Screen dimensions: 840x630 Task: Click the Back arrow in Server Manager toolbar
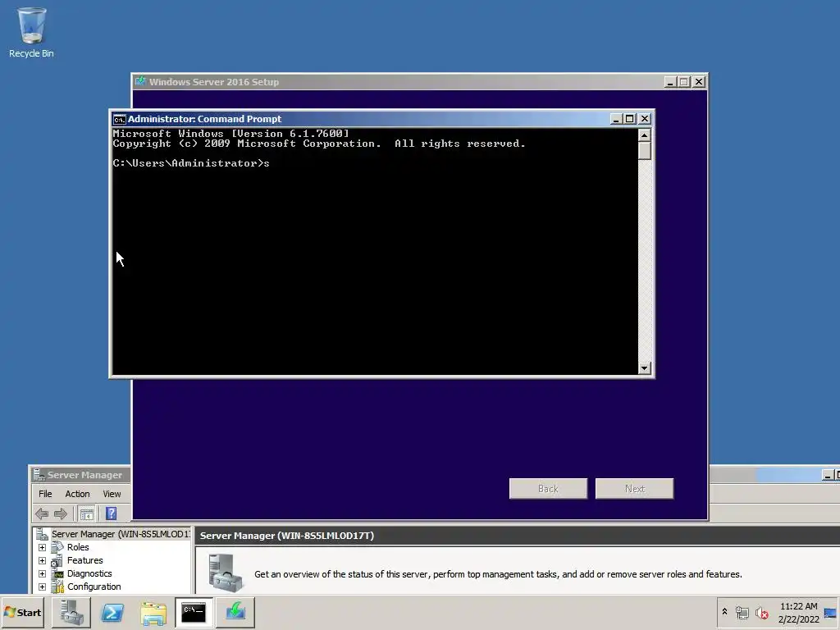click(42, 514)
